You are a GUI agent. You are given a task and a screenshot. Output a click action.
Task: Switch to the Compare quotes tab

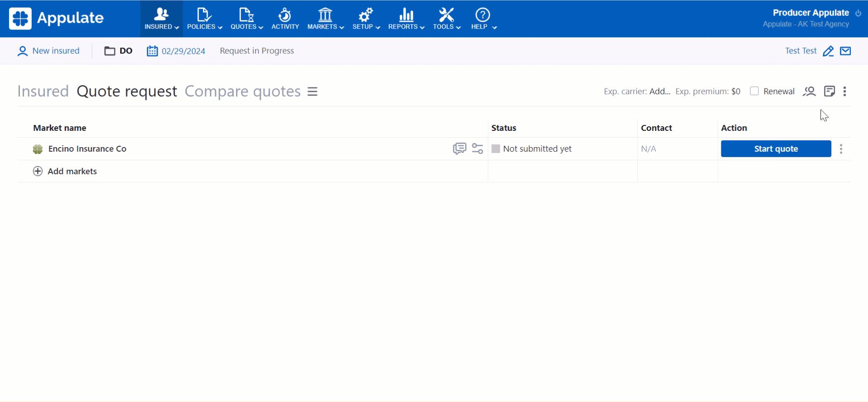pyautogui.click(x=242, y=91)
